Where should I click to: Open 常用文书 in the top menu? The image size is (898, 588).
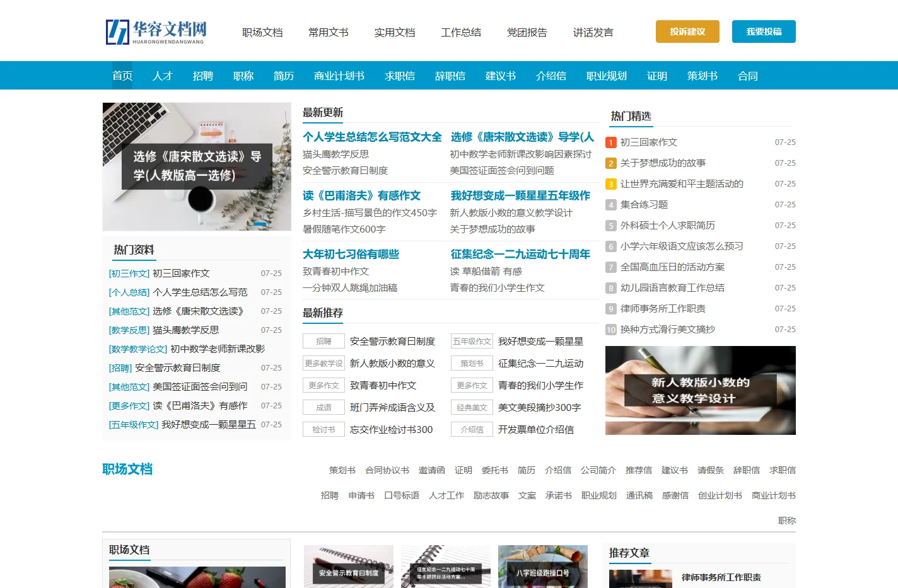point(329,32)
